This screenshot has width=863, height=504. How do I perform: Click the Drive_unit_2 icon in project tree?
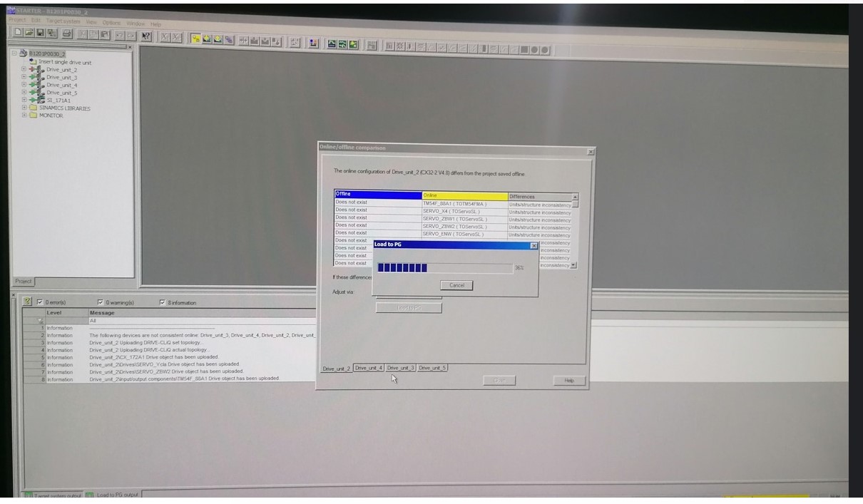(x=37, y=69)
